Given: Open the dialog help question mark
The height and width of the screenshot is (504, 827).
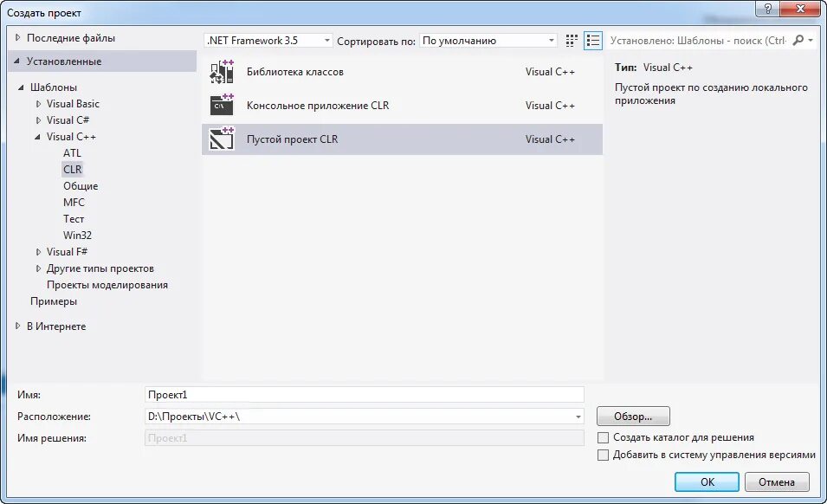Looking at the screenshot, I should [x=767, y=9].
